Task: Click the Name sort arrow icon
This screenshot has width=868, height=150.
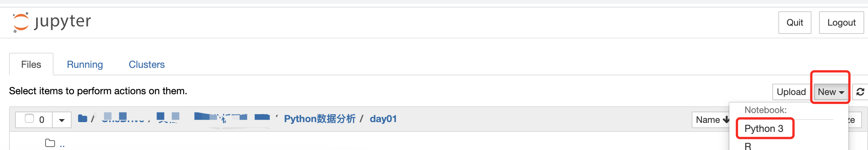Action: click(x=726, y=120)
